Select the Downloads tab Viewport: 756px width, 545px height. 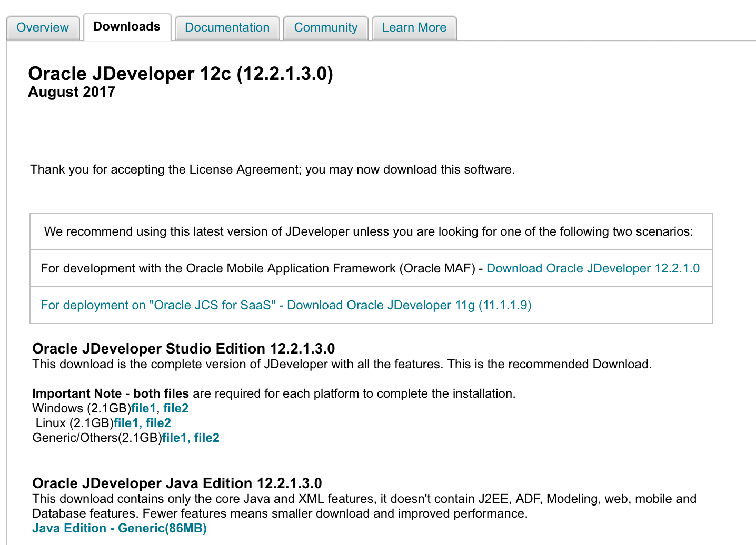[127, 26]
